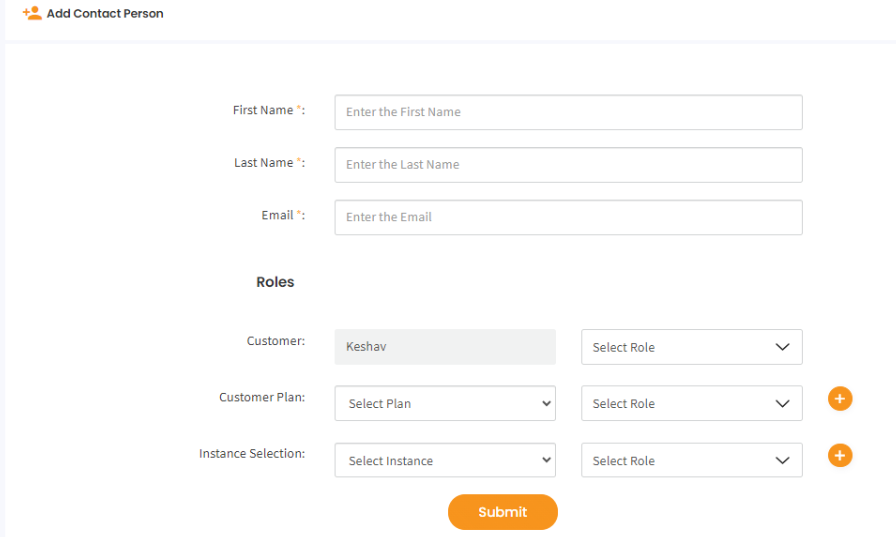896x537 pixels.
Task: Add another Customer Plan row with plus icon
Action: coord(840,399)
